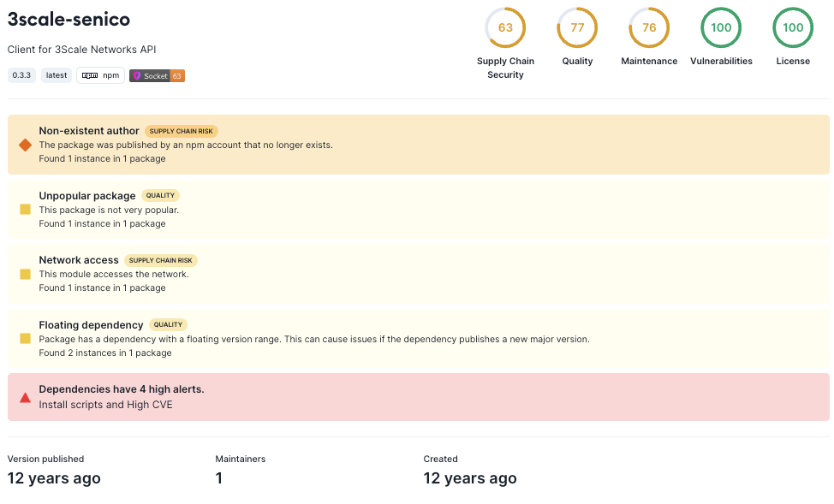Click the red triangle high alerts icon
Image resolution: width=834 pixels, height=504 pixels.
coord(25,398)
